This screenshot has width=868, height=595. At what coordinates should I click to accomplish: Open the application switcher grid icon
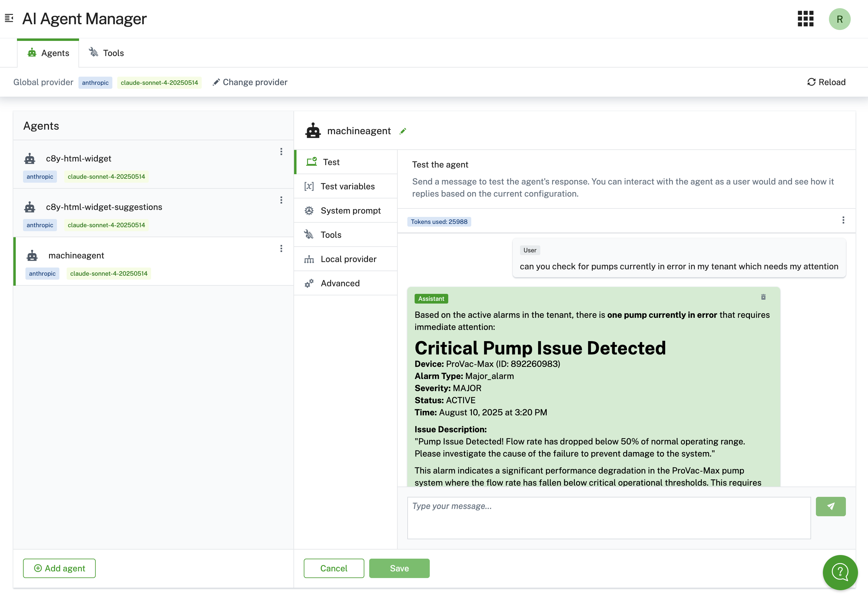(805, 19)
